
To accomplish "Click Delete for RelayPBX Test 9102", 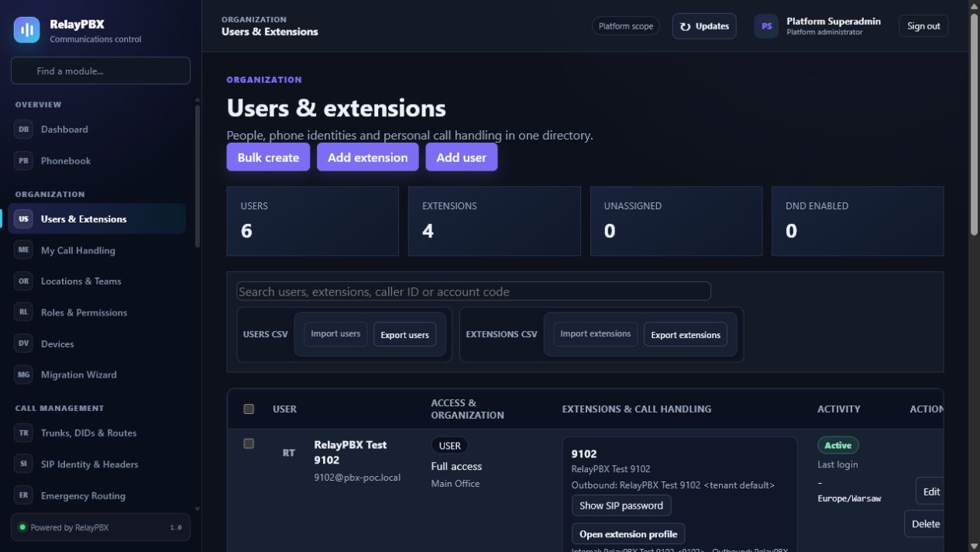I will point(924,524).
